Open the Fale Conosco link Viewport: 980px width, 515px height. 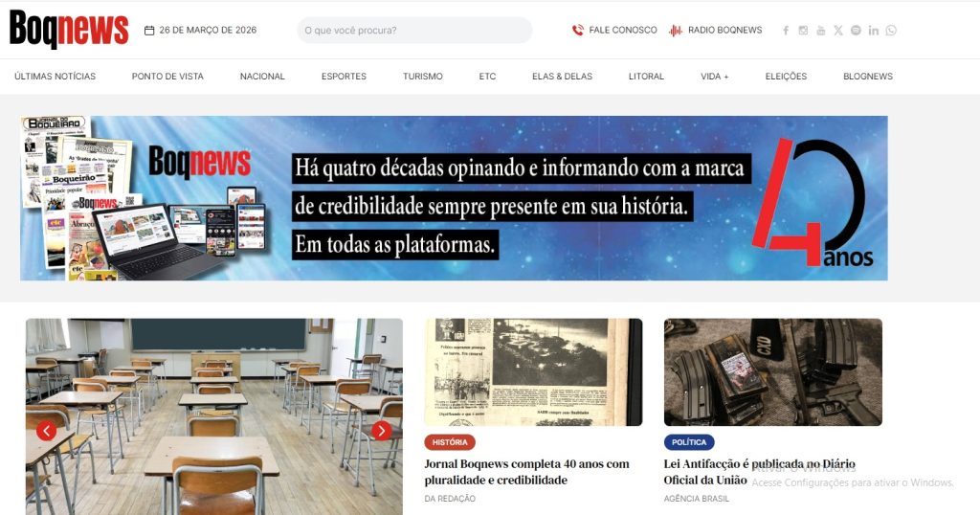[x=623, y=30]
